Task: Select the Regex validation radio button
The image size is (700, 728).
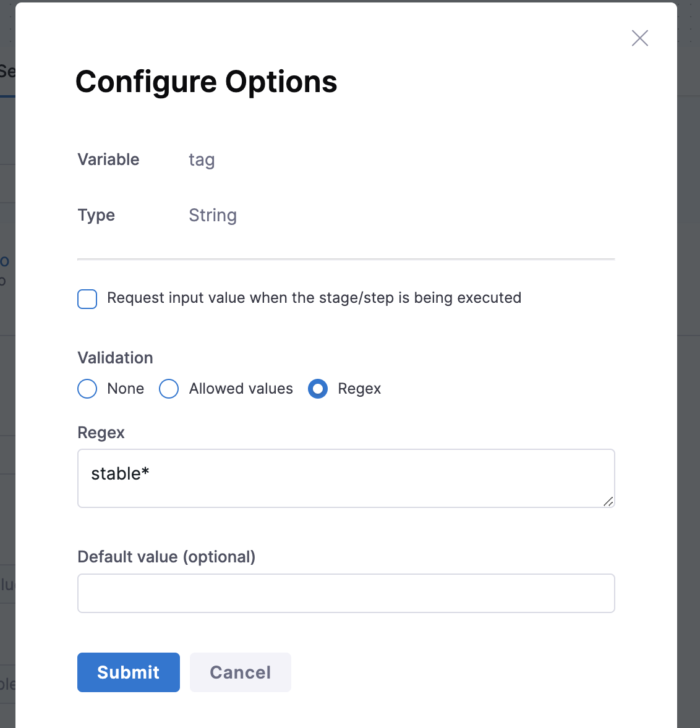Action: click(x=318, y=389)
